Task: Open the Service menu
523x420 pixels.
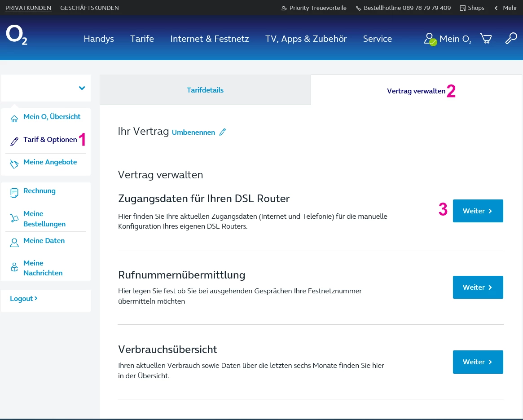Action: click(x=377, y=39)
